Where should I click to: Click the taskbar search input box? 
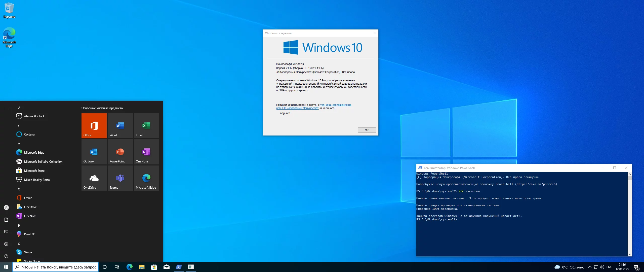pyautogui.click(x=58, y=267)
